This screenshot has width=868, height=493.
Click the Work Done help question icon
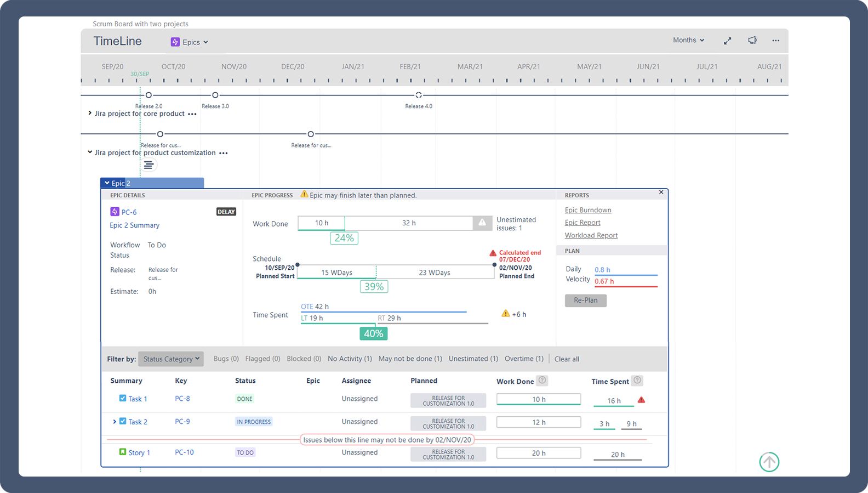point(541,380)
